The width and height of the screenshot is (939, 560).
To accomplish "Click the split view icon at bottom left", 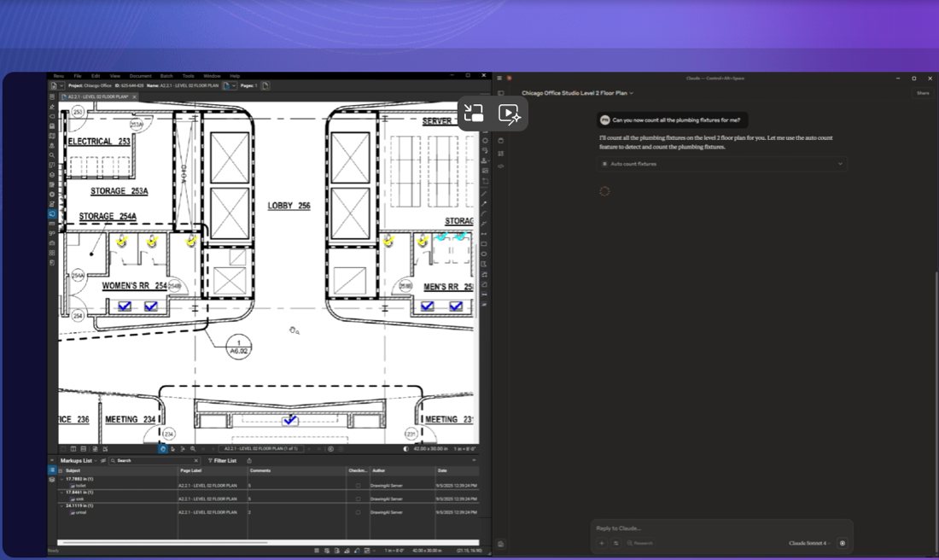I will click(x=73, y=448).
